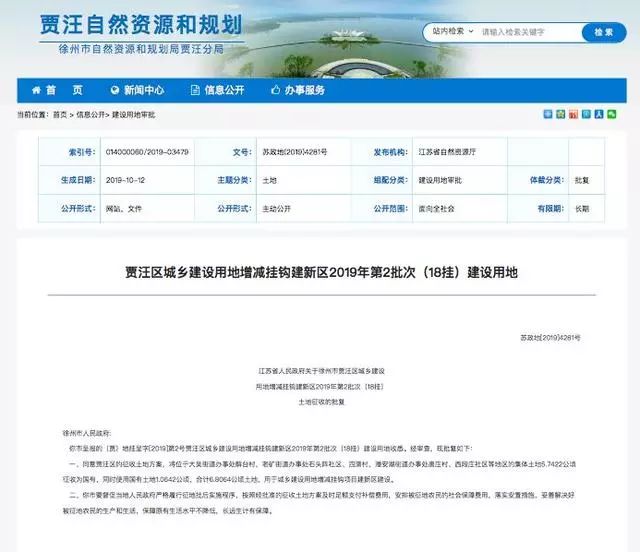Click the 生成日期 label

(78, 180)
